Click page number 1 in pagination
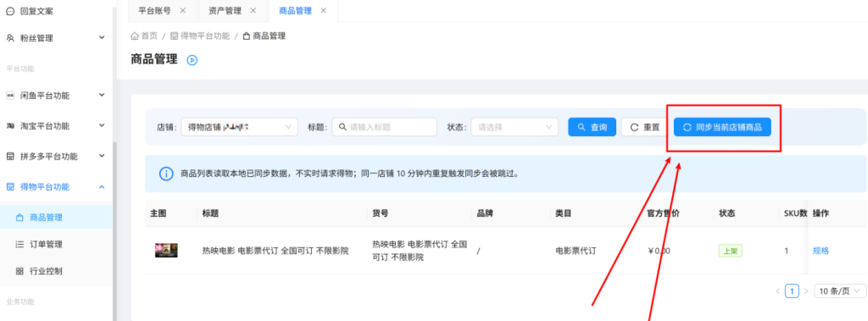 (x=793, y=291)
